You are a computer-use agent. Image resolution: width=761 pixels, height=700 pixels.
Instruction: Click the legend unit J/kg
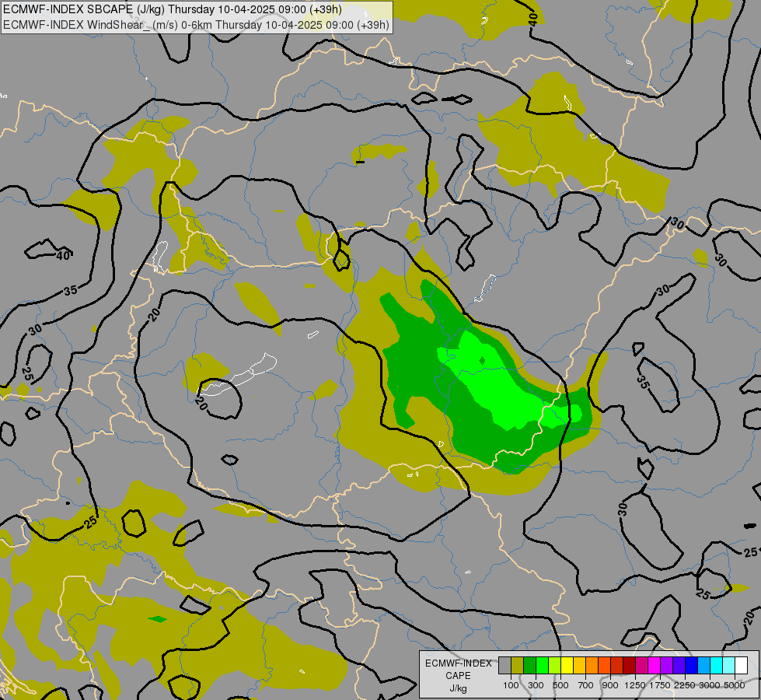[x=458, y=688]
